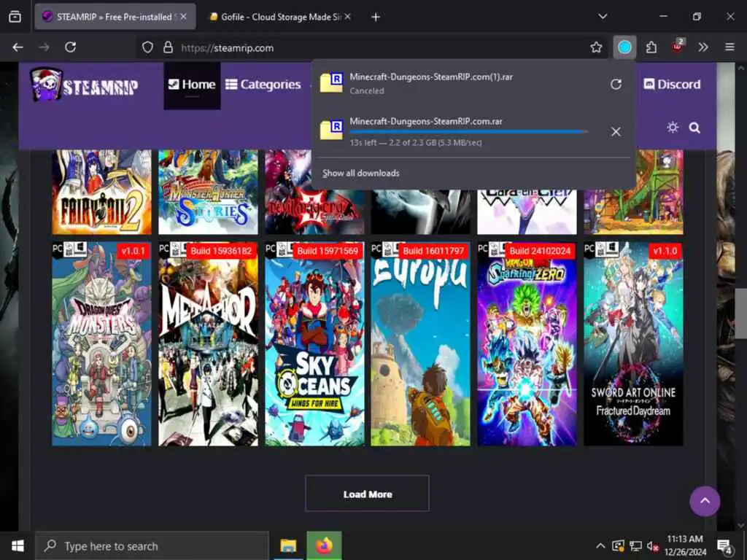Screen dimensions: 747x560
Task: Switch to the Gofile tab
Action: click(281, 17)
